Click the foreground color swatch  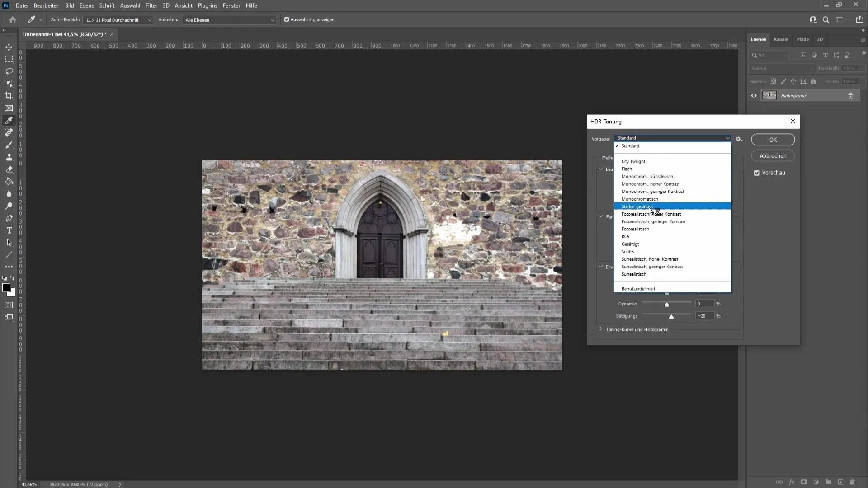point(6,288)
